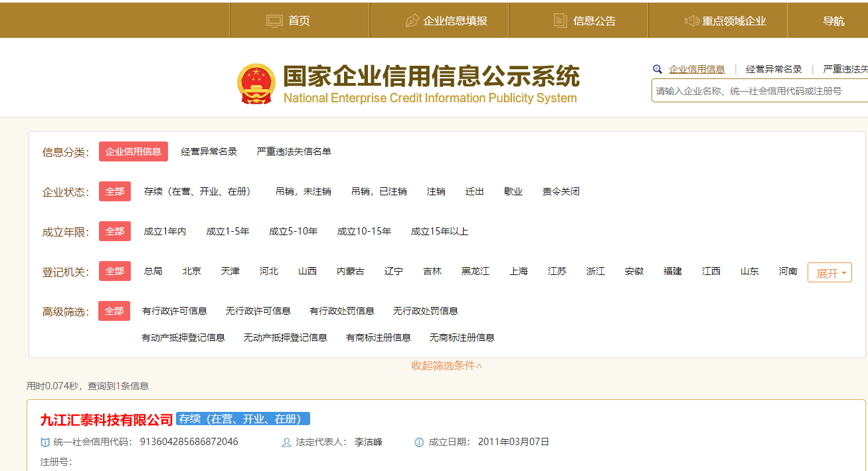This screenshot has height=471, width=868.
Task: Click the monitor icon beside 首页
Action: click(274, 21)
